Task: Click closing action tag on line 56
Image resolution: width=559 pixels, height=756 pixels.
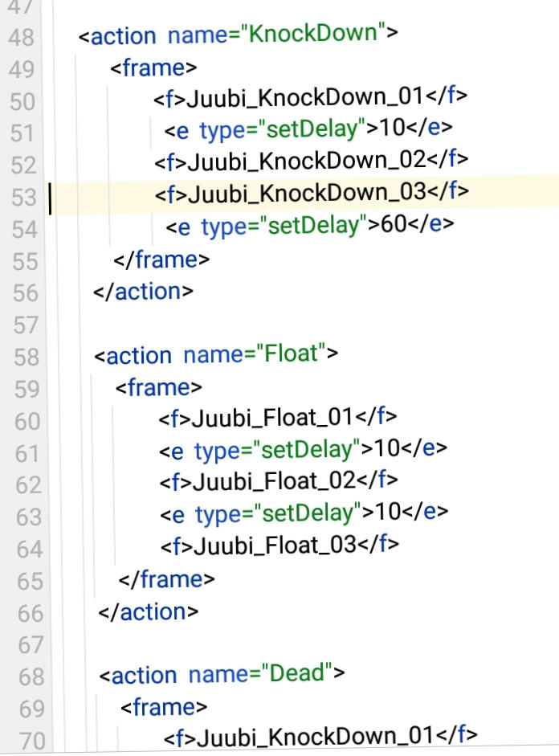Action: click(x=143, y=292)
